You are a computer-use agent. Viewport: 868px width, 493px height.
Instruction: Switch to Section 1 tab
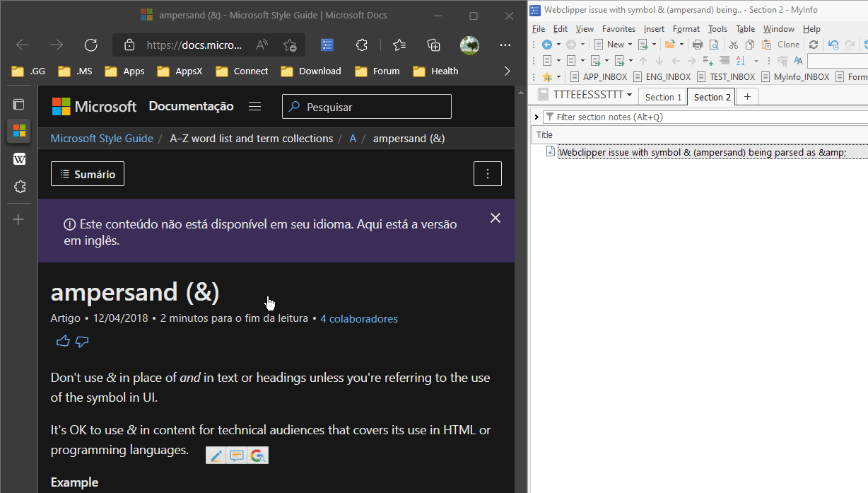[663, 97]
